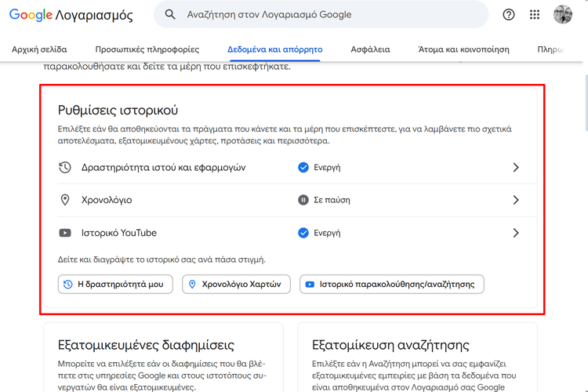Click blue checkmark status of Δραστηριότητα ιστού
Image resolution: width=588 pixels, height=392 pixels.
click(x=303, y=167)
